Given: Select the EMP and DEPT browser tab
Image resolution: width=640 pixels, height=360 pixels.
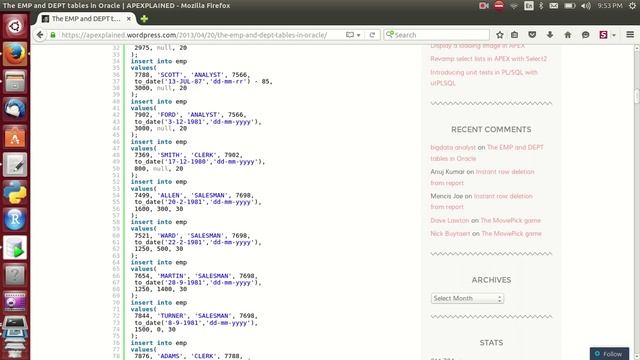Looking at the screenshot, I should click(x=86, y=19).
